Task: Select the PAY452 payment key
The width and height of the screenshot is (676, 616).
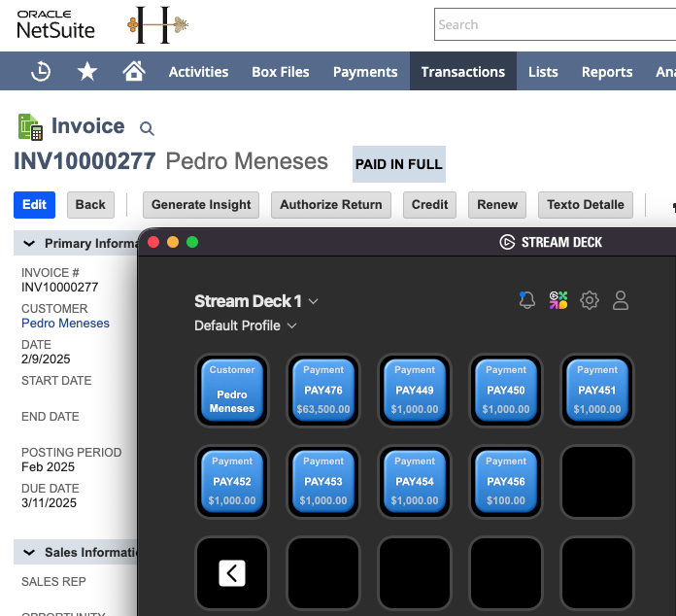Action: click(232, 481)
